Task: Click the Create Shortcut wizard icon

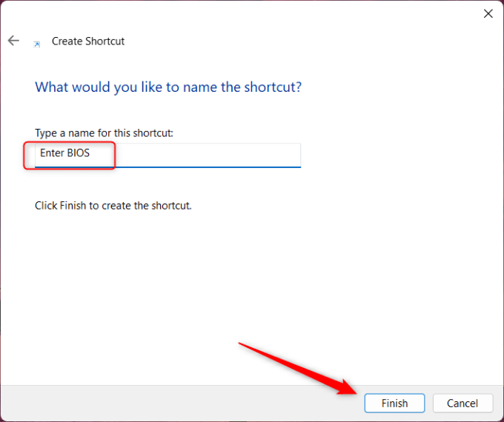Action: (36, 44)
